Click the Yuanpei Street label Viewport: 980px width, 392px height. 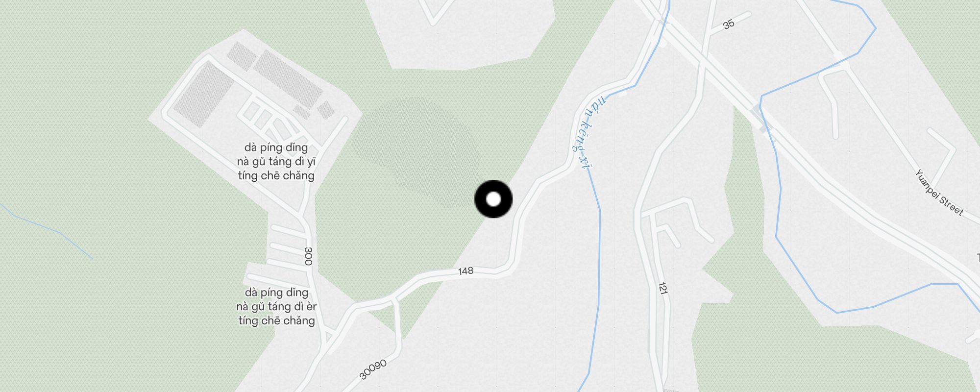click(939, 193)
